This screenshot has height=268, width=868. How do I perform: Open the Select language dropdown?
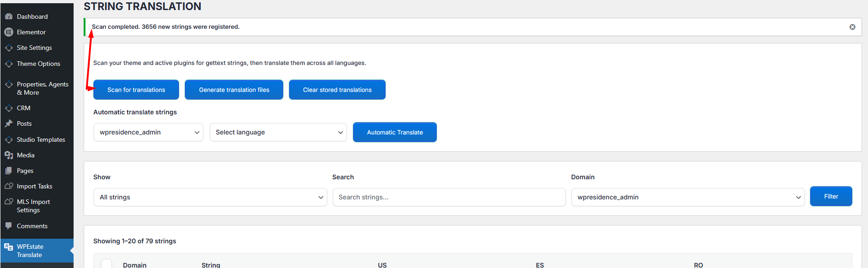point(278,132)
